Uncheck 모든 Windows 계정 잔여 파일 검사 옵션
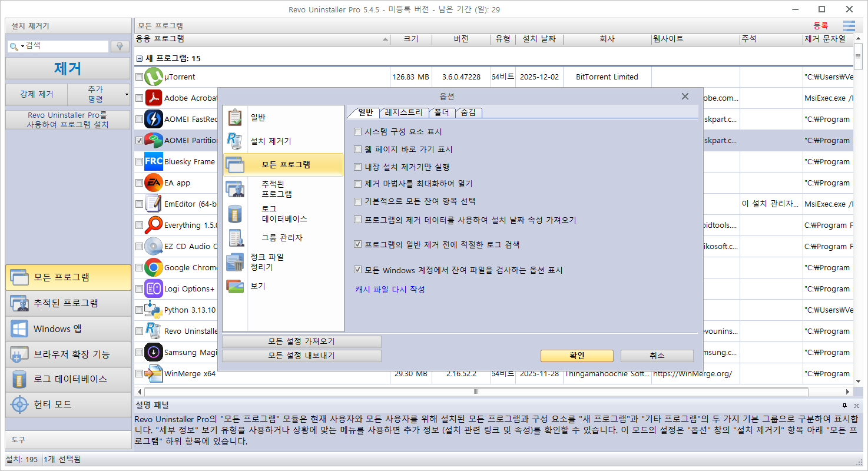Viewport: 868px width, 471px height. (357, 270)
